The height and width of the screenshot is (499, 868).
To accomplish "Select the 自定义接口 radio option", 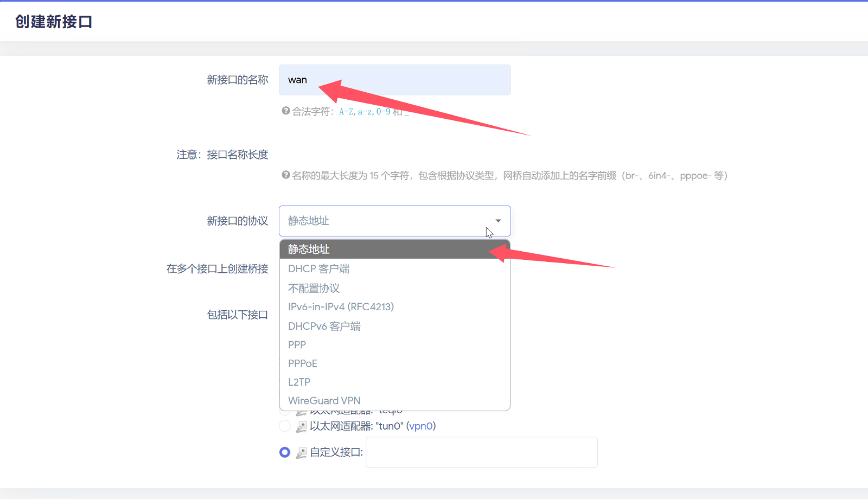I will 285,452.
